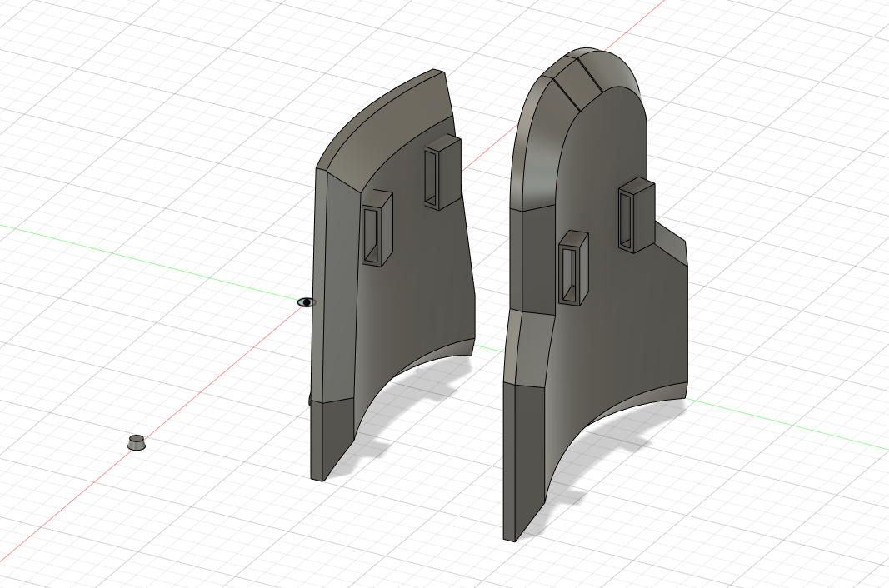The height and width of the screenshot is (588, 889).
Task: Click the origin point marker on the grid
Action: (x=306, y=302)
